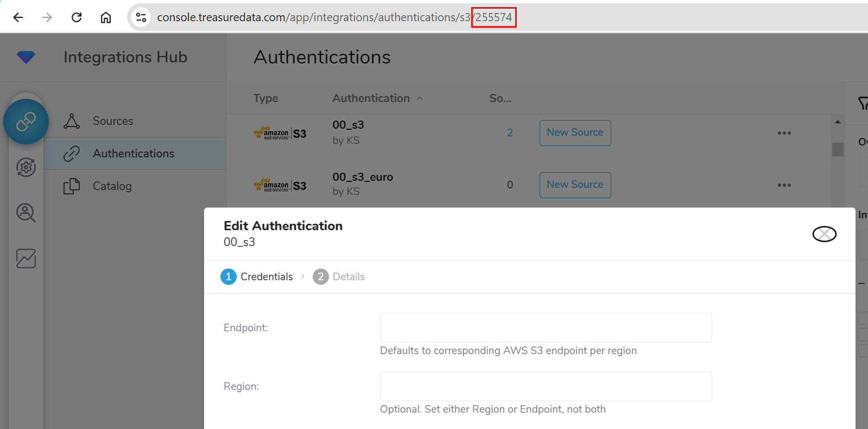
Task: Click New Source for 00_s3
Action: (575, 133)
